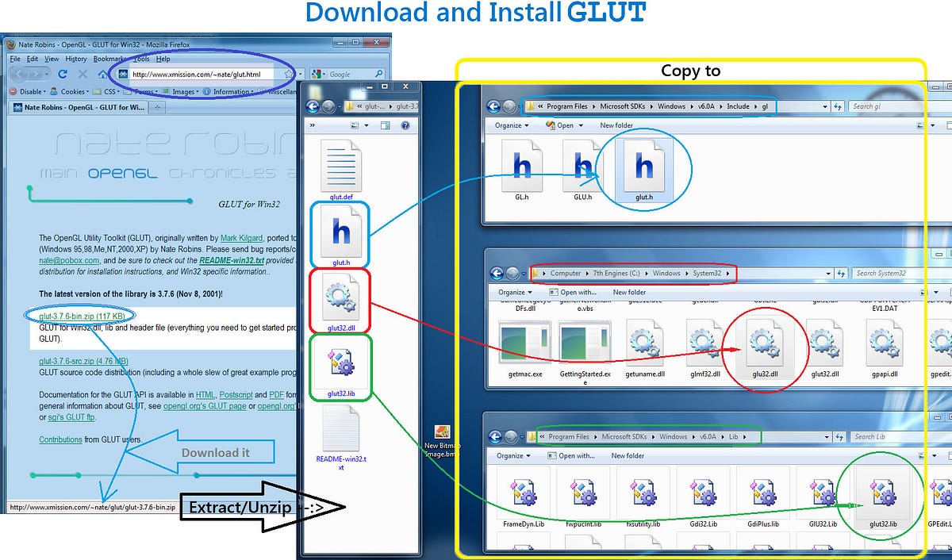The width and height of the screenshot is (952, 560).
Task: Select glut.h in the Include gl window
Action: tap(643, 170)
